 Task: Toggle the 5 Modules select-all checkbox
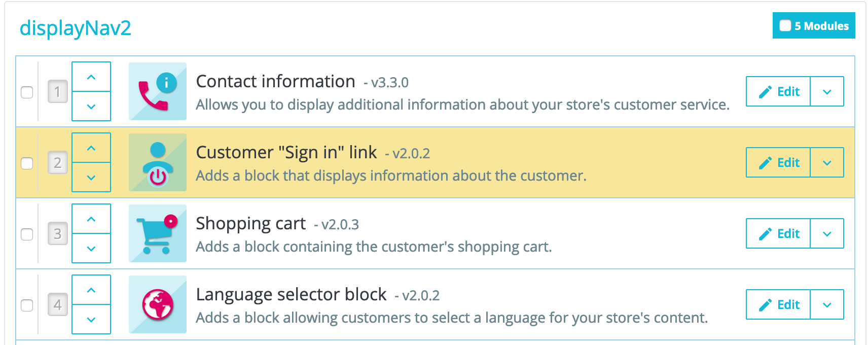pyautogui.click(x=785, y=25)
